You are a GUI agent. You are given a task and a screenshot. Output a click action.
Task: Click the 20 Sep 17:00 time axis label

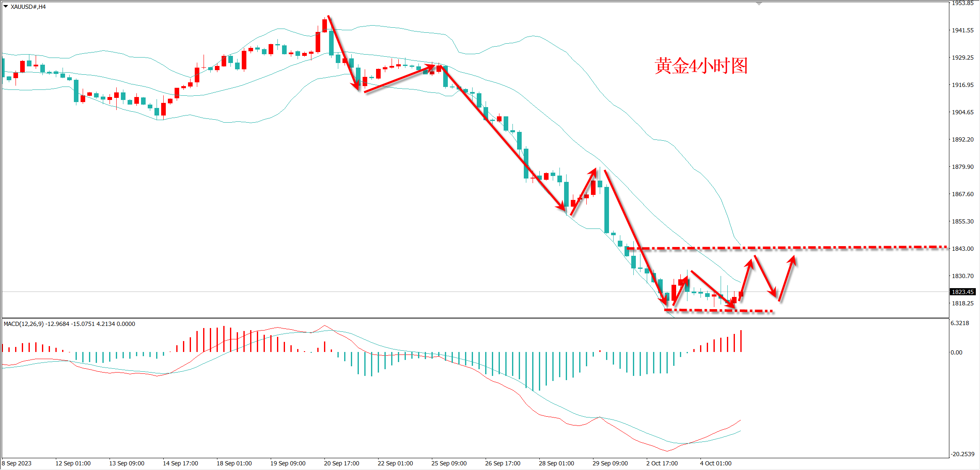[341, 463]
